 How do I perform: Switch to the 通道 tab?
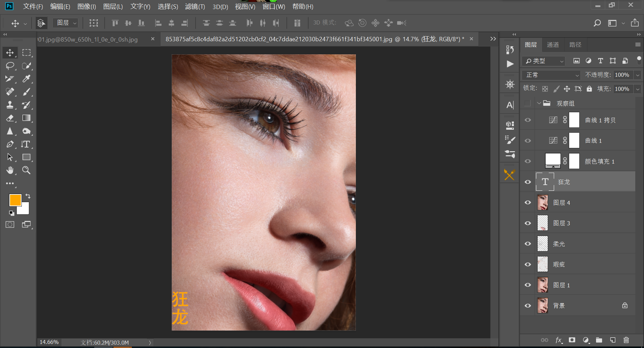click(x=553, y=45)
